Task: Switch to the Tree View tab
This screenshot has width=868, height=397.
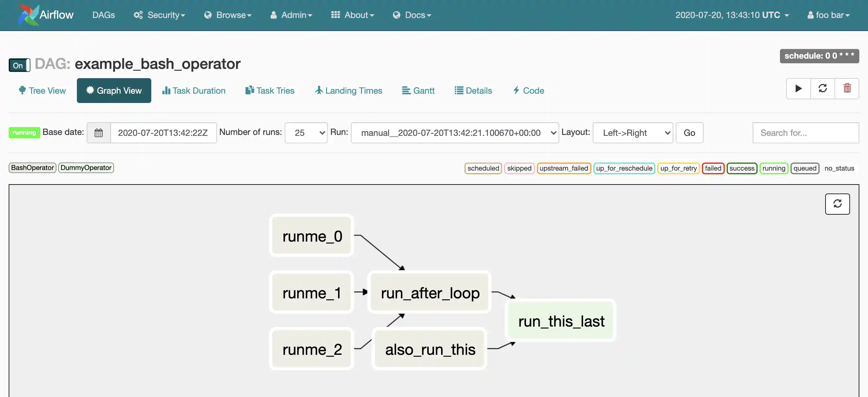Action: (x=42, y=91)
